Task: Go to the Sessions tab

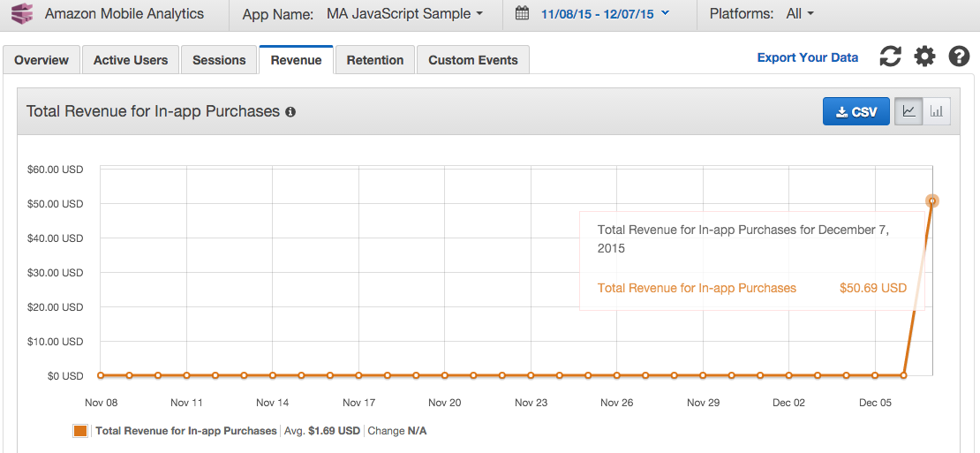Action: [x=219, y=60]
